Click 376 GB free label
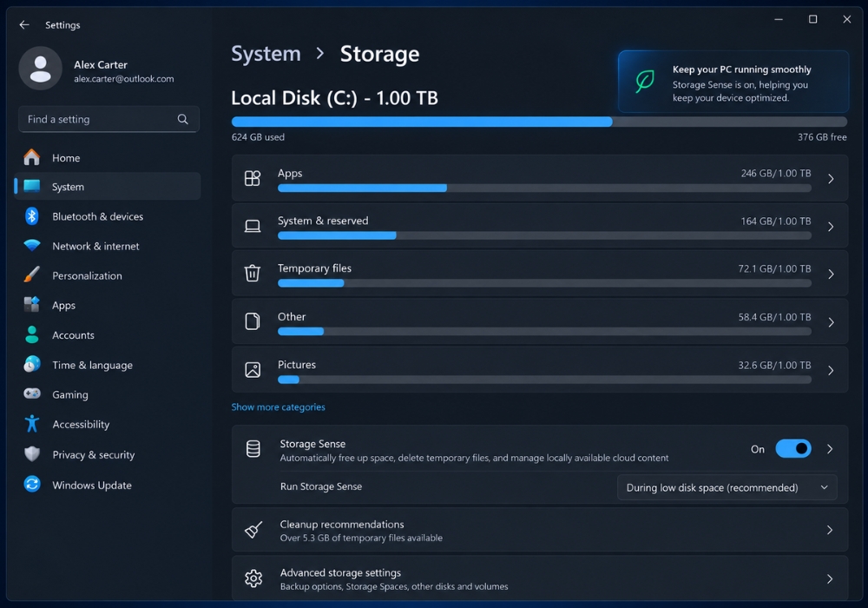Image resolution: width=868 pixels, height=608 pixels. point(821,136)
